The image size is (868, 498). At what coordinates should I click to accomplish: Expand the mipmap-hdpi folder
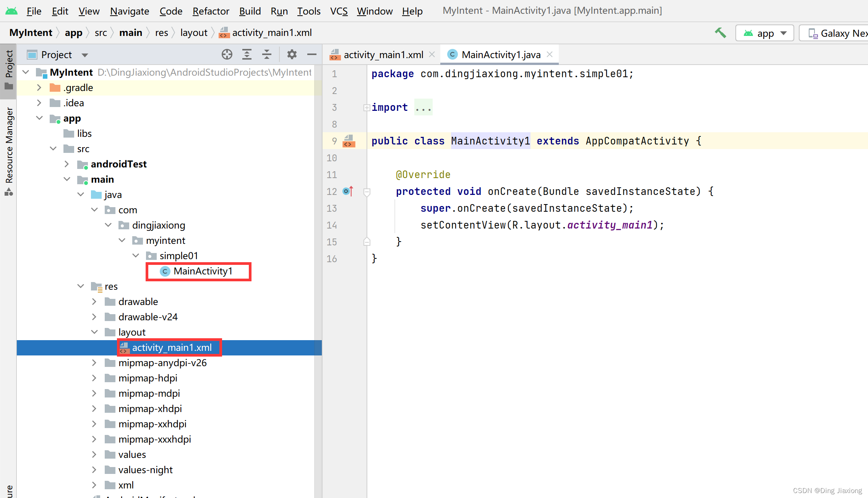tap(94, 378)
